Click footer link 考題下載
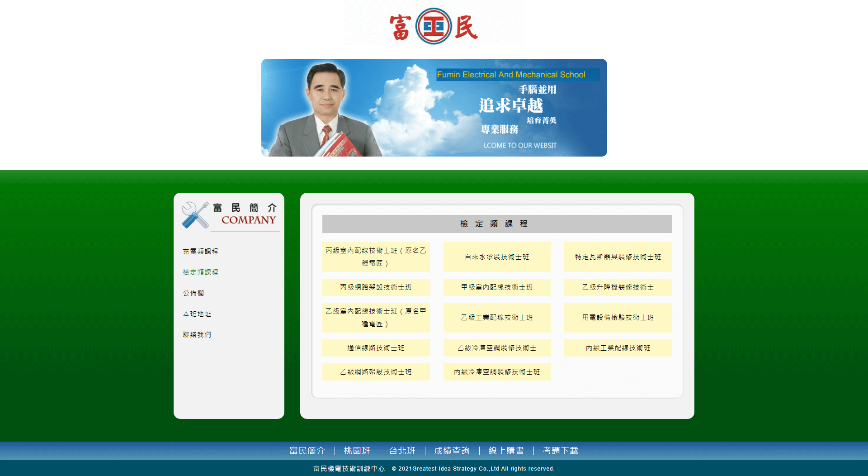This screenshot has width=868, height=476. pos(561,451)
